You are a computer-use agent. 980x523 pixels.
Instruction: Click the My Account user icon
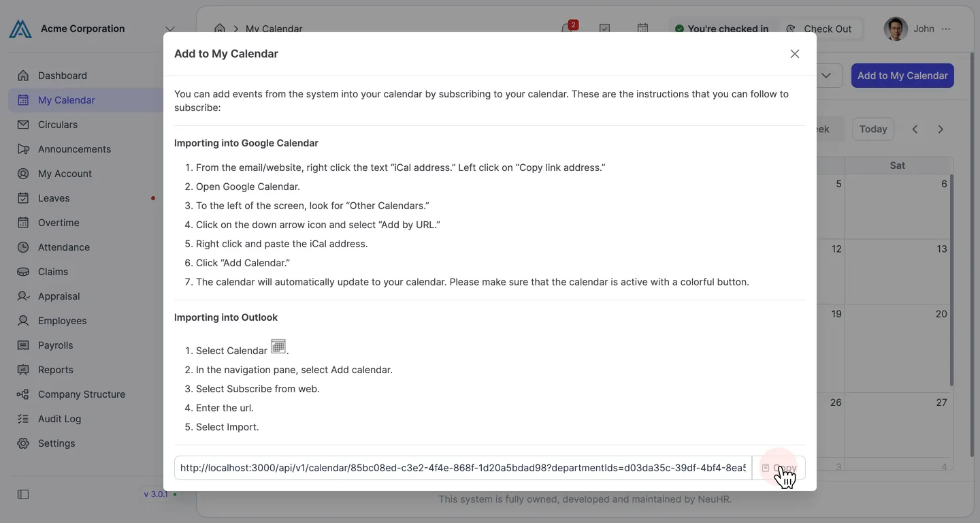click(23, 174)
